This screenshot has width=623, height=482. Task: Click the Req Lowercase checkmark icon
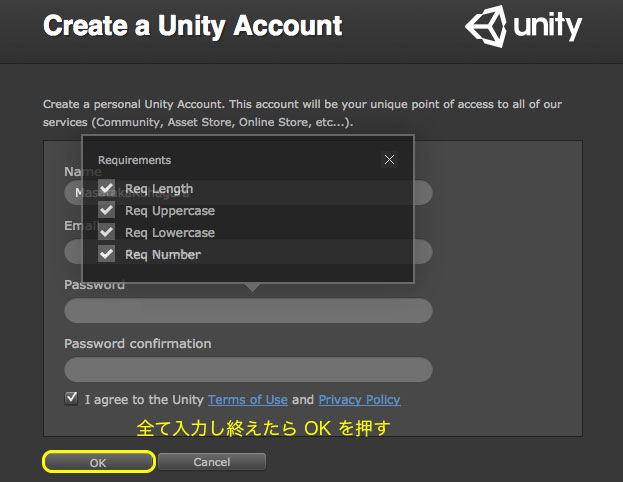click(106, 232)
